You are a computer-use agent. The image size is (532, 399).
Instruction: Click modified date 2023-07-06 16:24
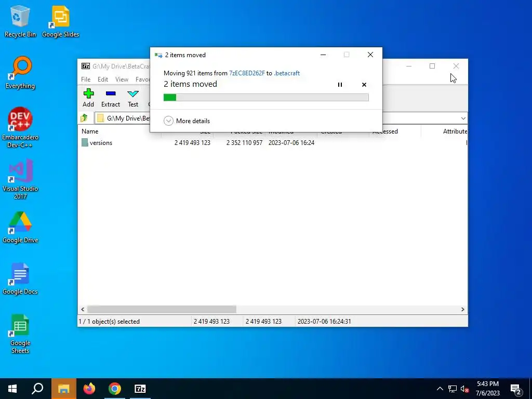coord(291,143)
